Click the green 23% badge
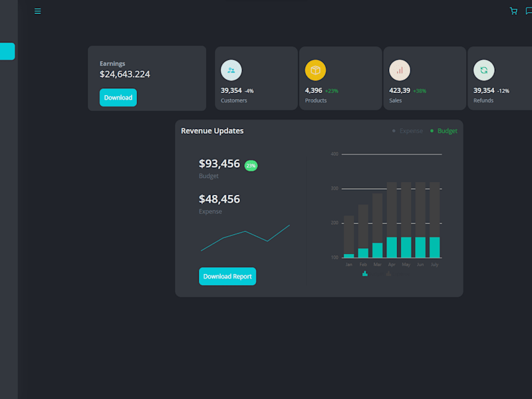The height and width of the screenshot is (399, 532). tap(251, 166)
